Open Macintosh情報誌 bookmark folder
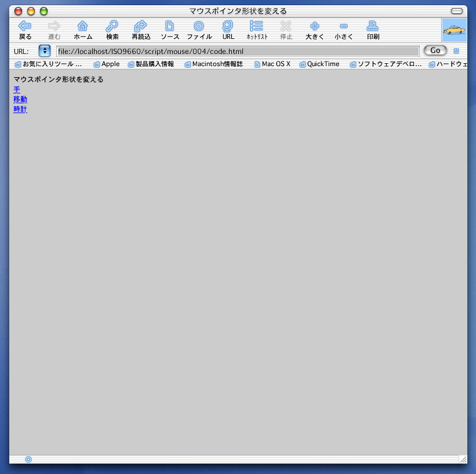Screen dimensions: 476x474 214,64
